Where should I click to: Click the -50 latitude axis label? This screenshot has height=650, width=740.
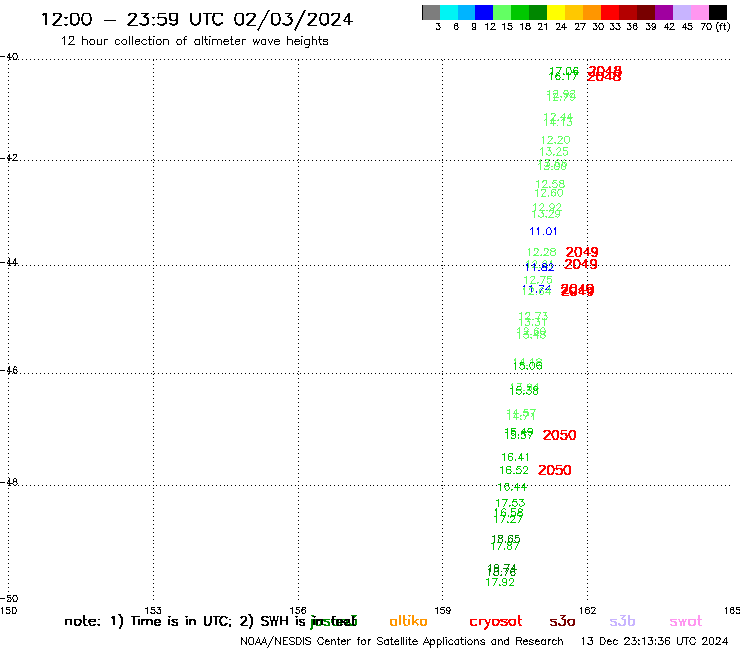click(x=9, y=599)
